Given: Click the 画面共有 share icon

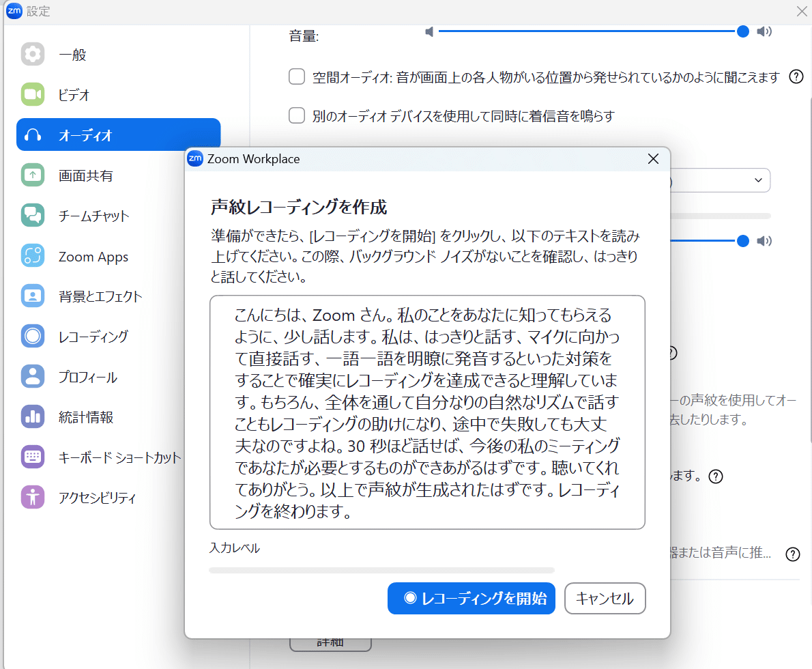Looking at the screenshot, I should pyautogui.click(x=33, y=175).
